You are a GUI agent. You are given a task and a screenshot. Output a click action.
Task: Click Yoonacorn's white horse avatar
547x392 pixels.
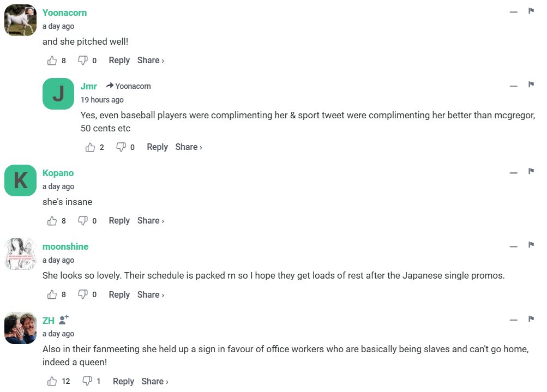21,21
